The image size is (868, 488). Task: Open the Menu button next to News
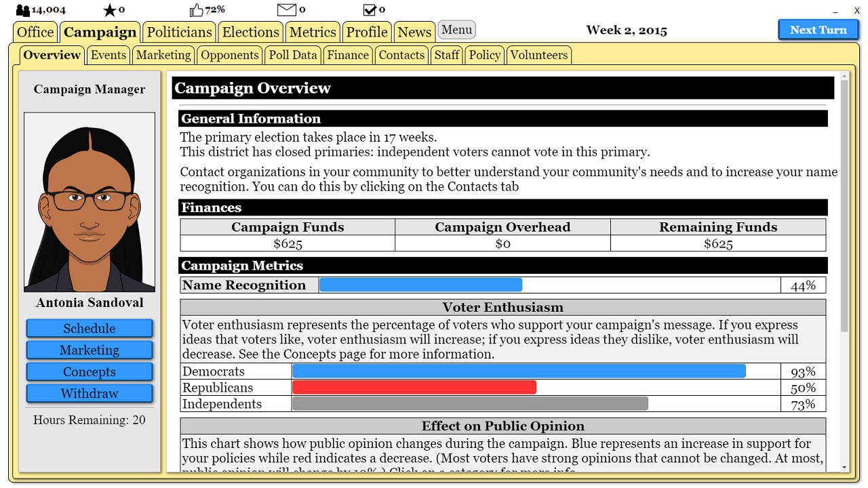tap(456, 29)
